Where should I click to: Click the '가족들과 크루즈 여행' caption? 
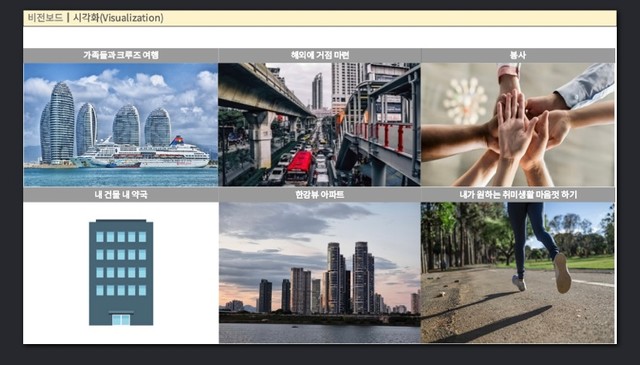(x=121, y=55)
